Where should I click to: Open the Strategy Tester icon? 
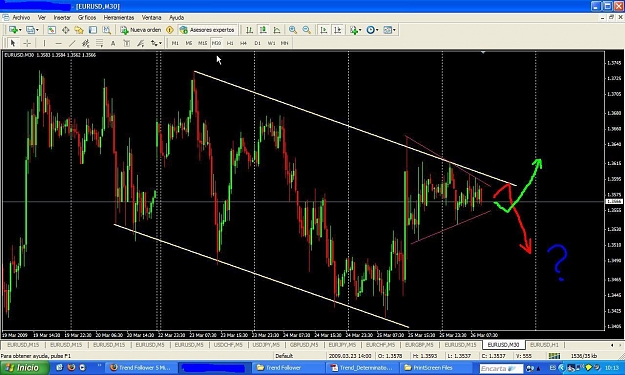(x=106, y=30)
